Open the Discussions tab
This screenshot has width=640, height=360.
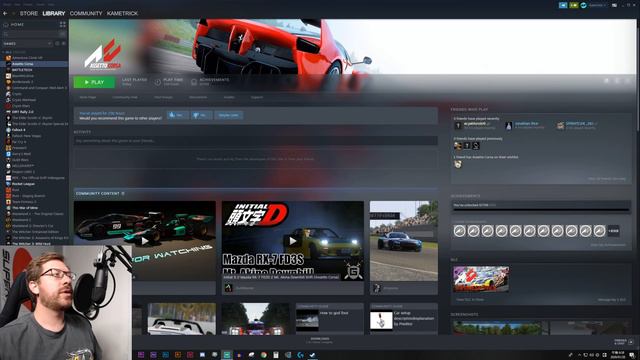(x=198, y=98)
